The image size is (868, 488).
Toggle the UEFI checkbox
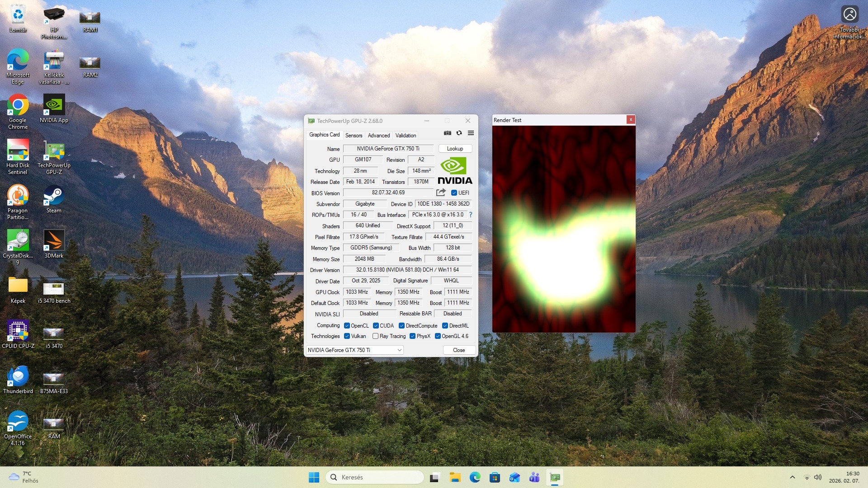tap(454, 193)
